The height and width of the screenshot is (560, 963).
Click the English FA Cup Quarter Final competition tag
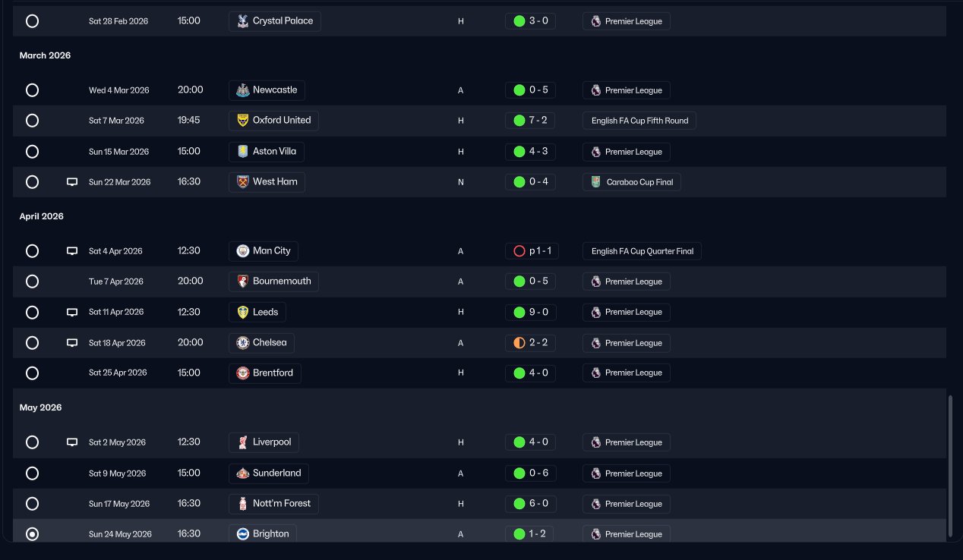[642, 251]
